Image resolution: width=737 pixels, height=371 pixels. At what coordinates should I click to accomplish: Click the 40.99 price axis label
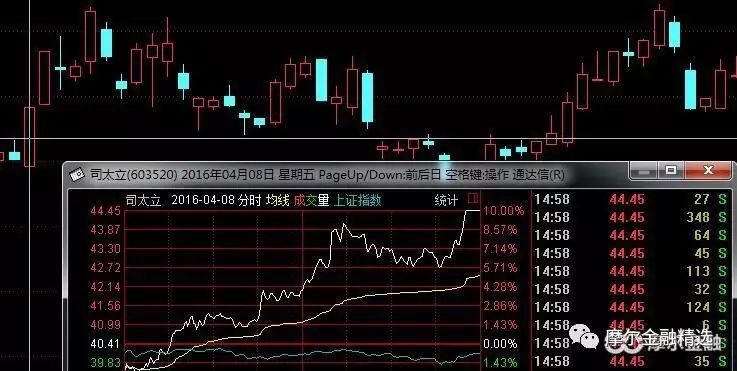pyautogui.click(x=105, y=325)
